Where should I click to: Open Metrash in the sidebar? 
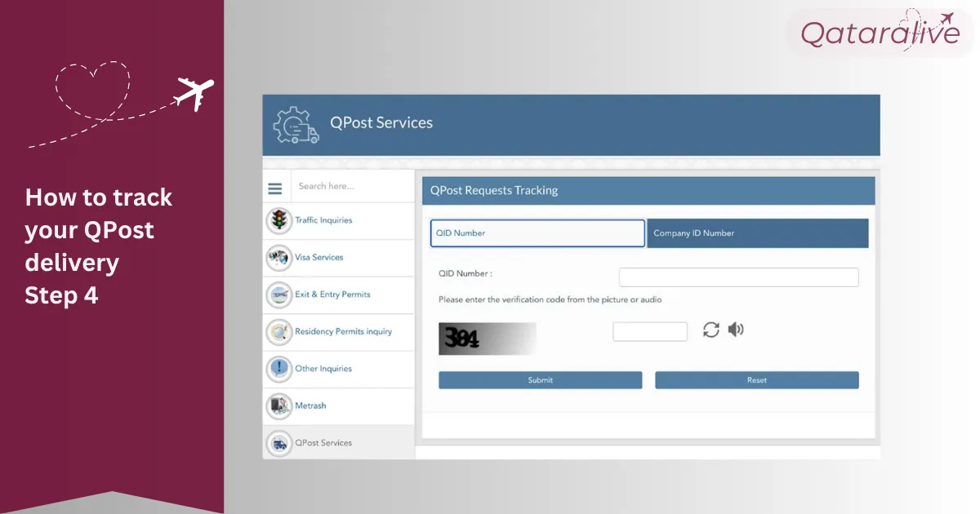pos(339,405)
